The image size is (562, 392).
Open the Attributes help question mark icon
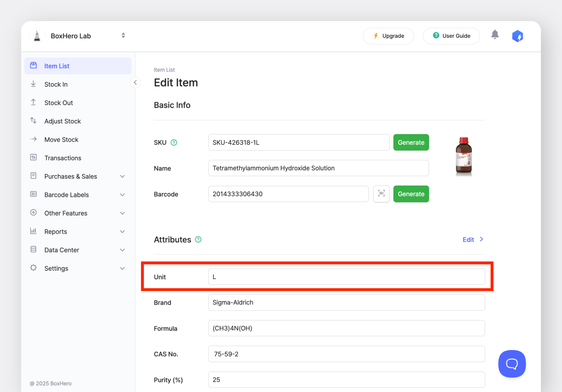click(198, 239)
